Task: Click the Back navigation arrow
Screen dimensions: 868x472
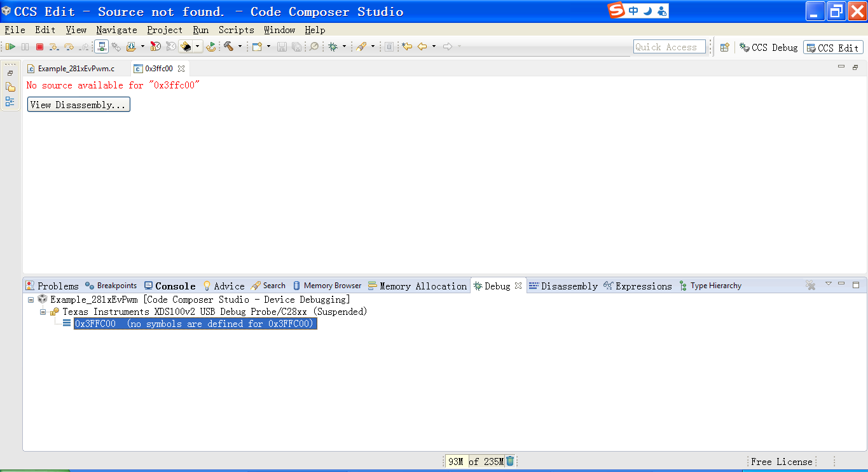Action: 422,46
